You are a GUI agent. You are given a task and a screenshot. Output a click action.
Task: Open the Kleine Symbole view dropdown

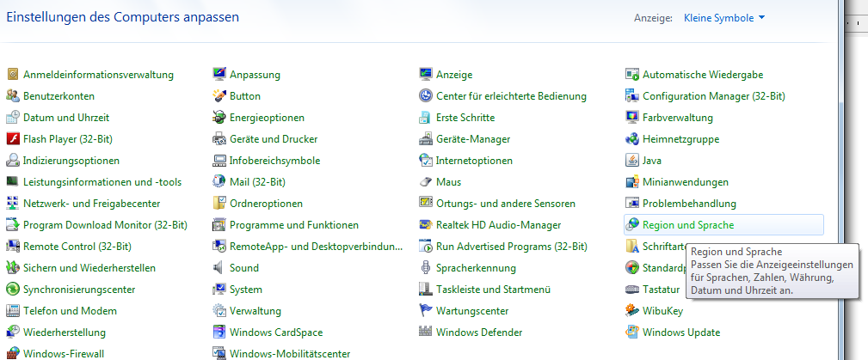point(724,18)
